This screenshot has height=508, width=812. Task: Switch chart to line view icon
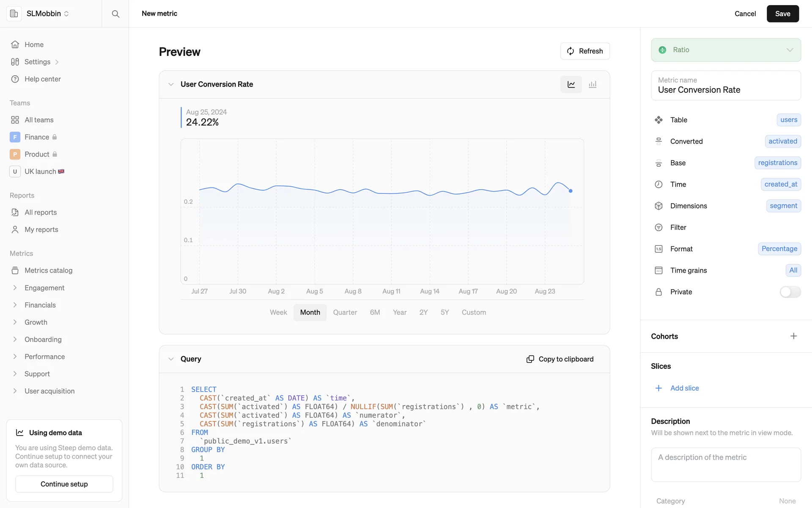click(571, 84)
